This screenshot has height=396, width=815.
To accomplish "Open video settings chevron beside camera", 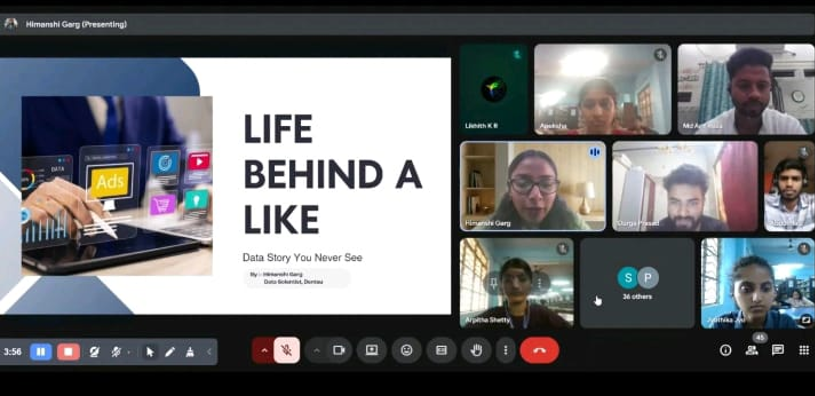I will coord(317,350).
